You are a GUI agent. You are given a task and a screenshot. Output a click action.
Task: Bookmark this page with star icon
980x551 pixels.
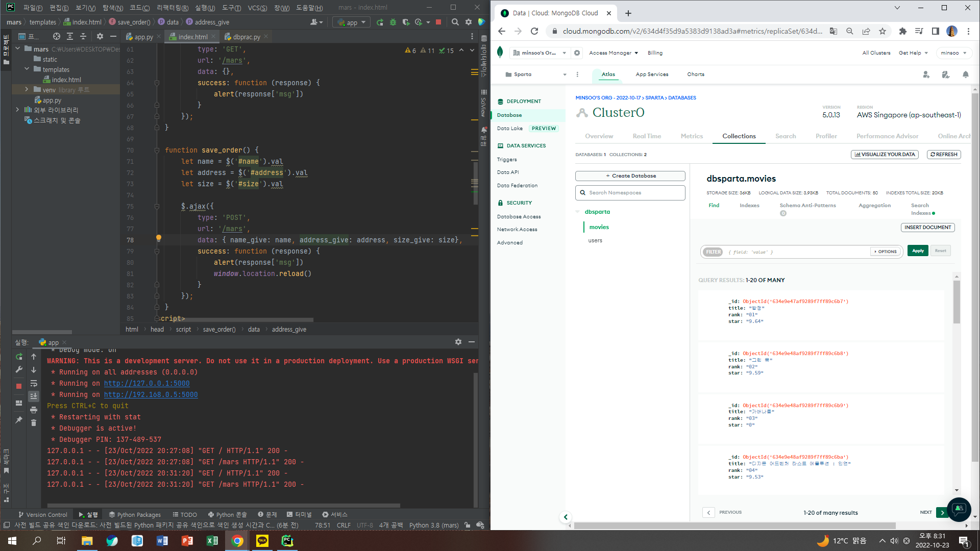[883, 31]
